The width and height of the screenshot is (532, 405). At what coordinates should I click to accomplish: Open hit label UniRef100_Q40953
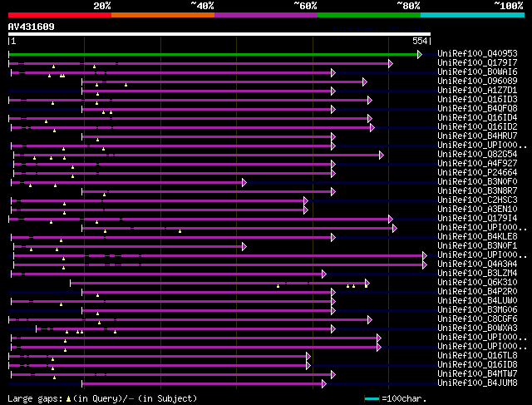pos(477,53)
